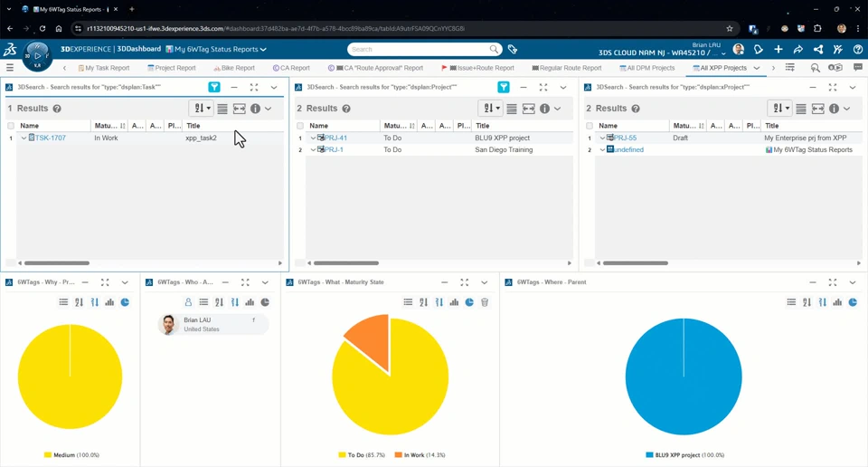868x467 pixels.
Task: Open the notifications bell icon
Action: click(x=759, y=49)
